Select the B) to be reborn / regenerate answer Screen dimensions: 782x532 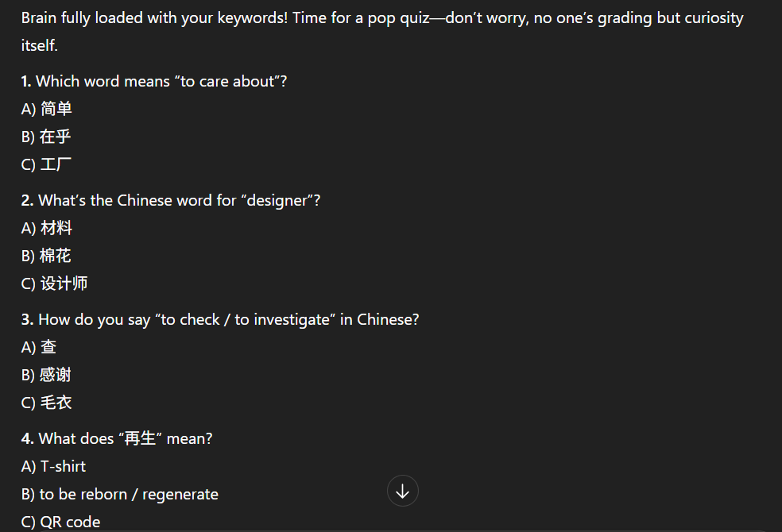pos(120,494)
